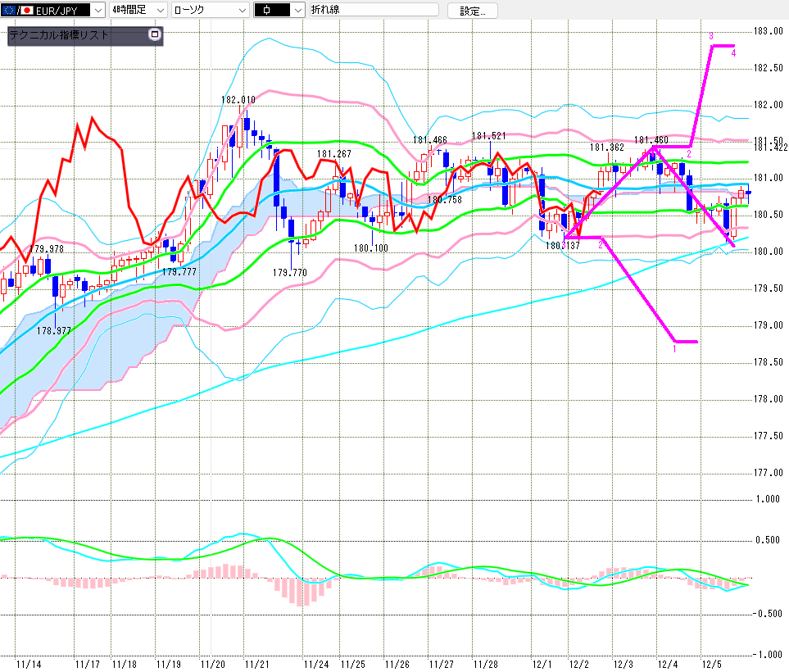This screenshot has height=672, width=789.
Task: Click the EUR/JPY currency flag icon
Action: [16, 10]
